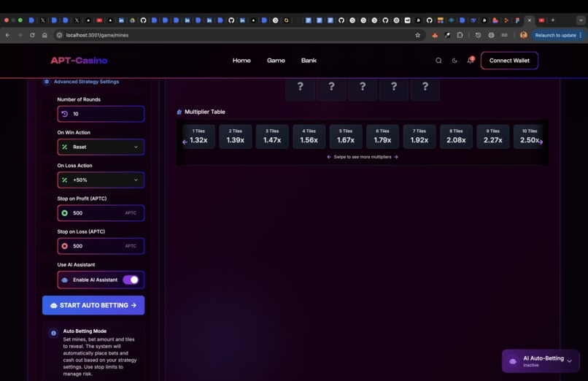Image resolution: width=588 pixels, height=381 pixels.
Task: Click the Swipe to see more multipliers text
Action: pyautogui.click(x=363, y=157)
